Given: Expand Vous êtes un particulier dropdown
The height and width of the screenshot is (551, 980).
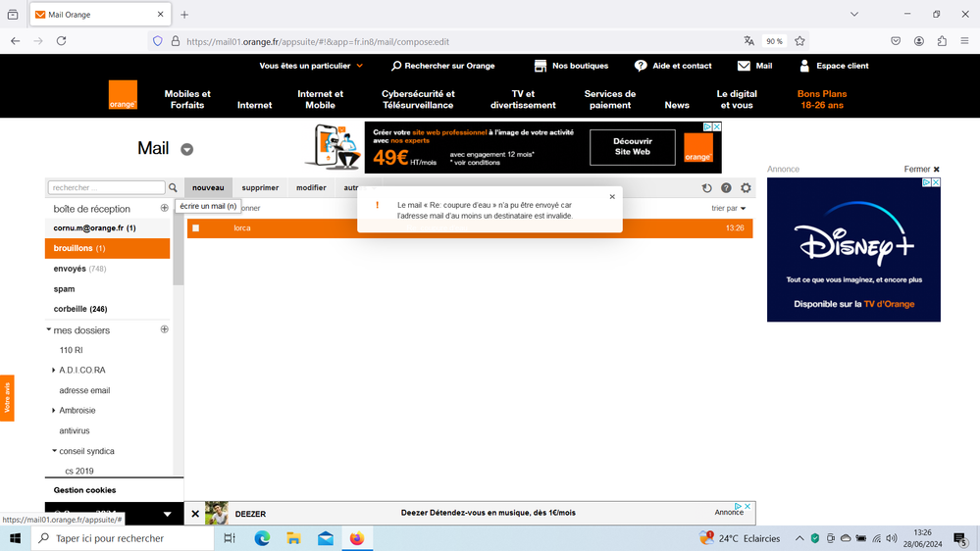Looking at the screenshot, I should [x=311, y=66].
